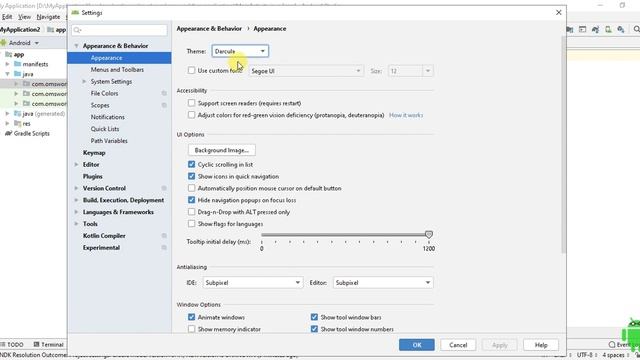This screenshot has height=360, width=640.
Task: Click the Gradle Scripts elephant icon
Action: (8, 133)
